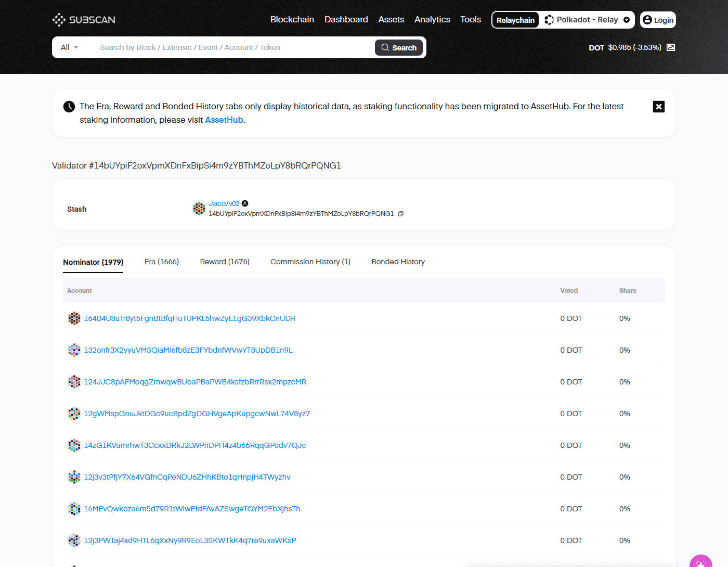This screenshot has width=728, height=567.
Task: Click the identicon for account 132onfr3X2yyu…
Action: [74, 350]
